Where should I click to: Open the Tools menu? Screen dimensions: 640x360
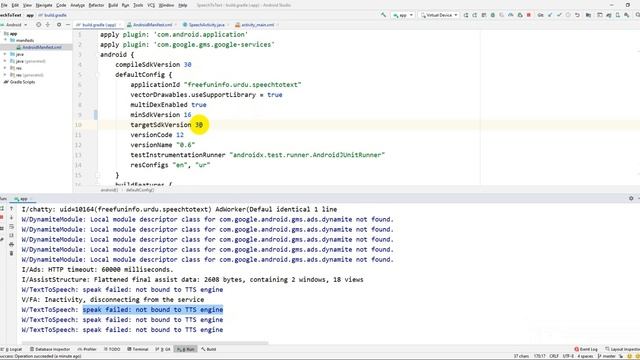click(x=138, y=5)
